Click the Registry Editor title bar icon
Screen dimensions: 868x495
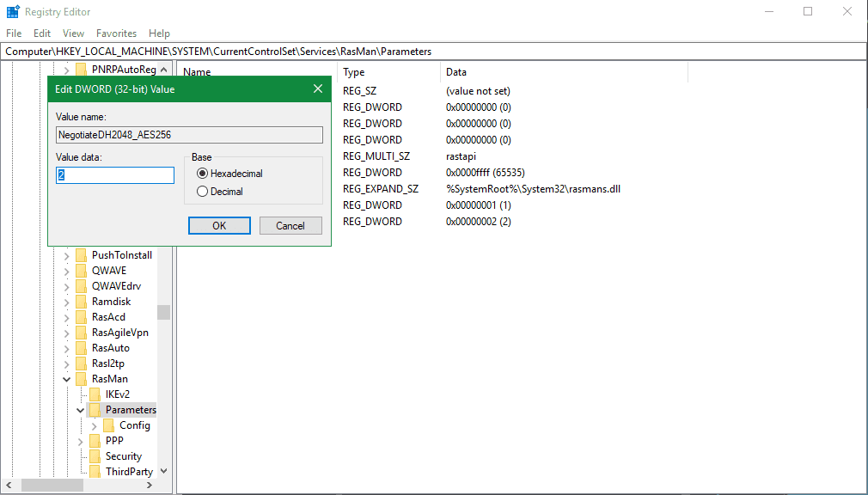(12, 12)
